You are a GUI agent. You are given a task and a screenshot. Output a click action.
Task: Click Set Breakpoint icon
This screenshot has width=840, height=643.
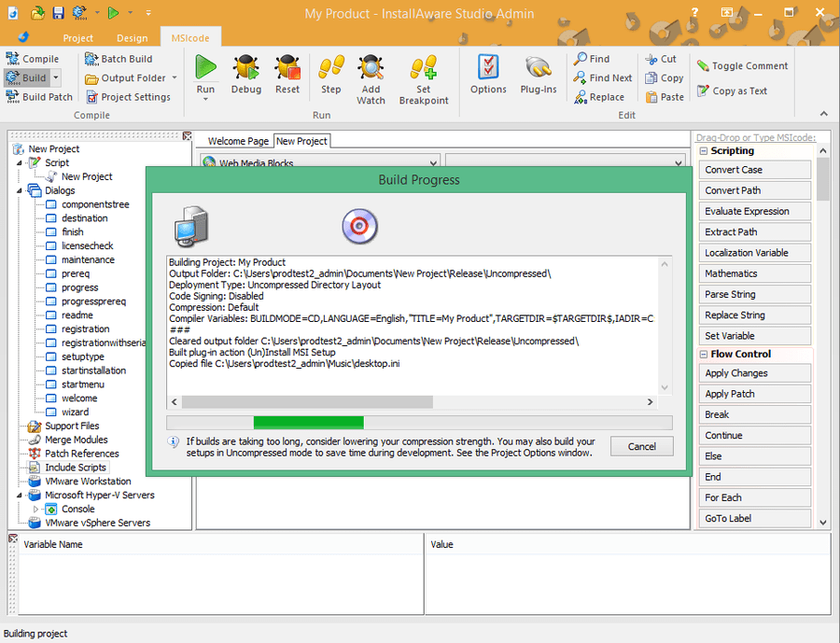[x=424, y=69]
